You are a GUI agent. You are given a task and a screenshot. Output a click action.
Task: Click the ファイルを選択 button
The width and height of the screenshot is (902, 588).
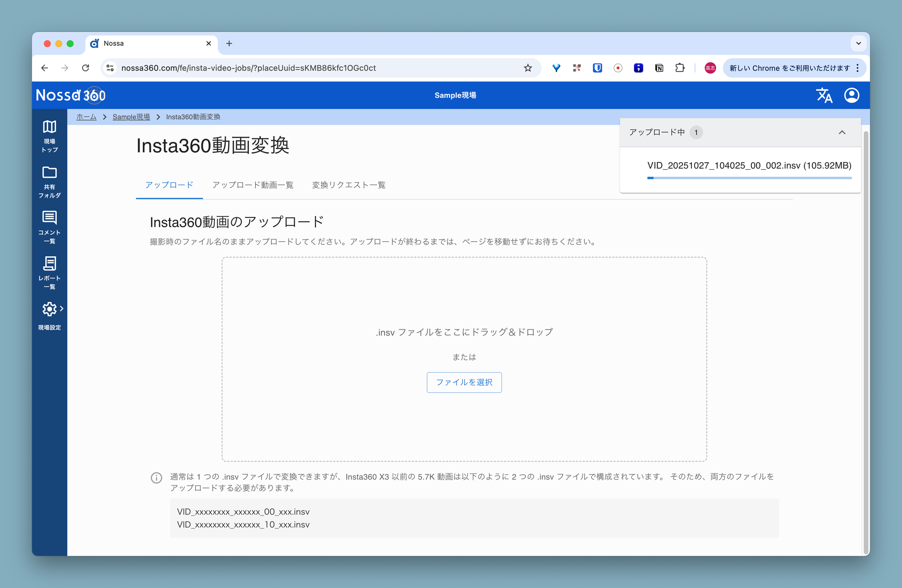coord(464,382)
